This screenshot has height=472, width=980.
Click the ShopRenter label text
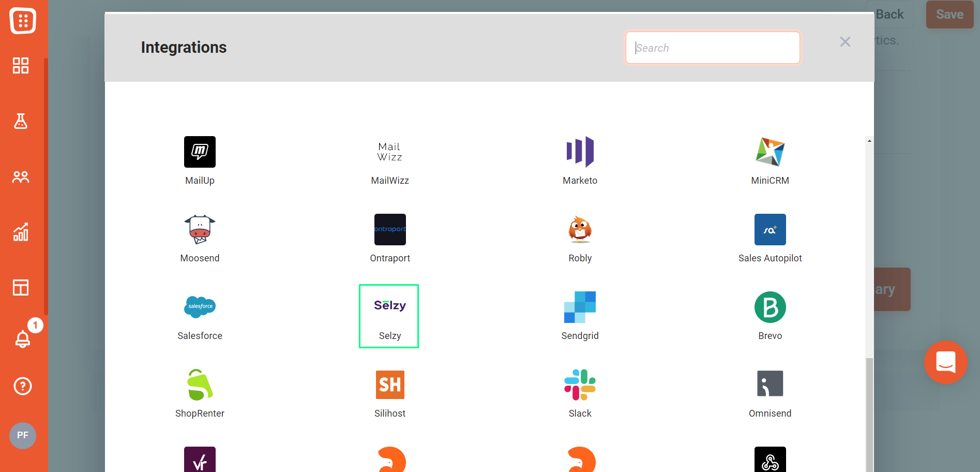(200, 414)
